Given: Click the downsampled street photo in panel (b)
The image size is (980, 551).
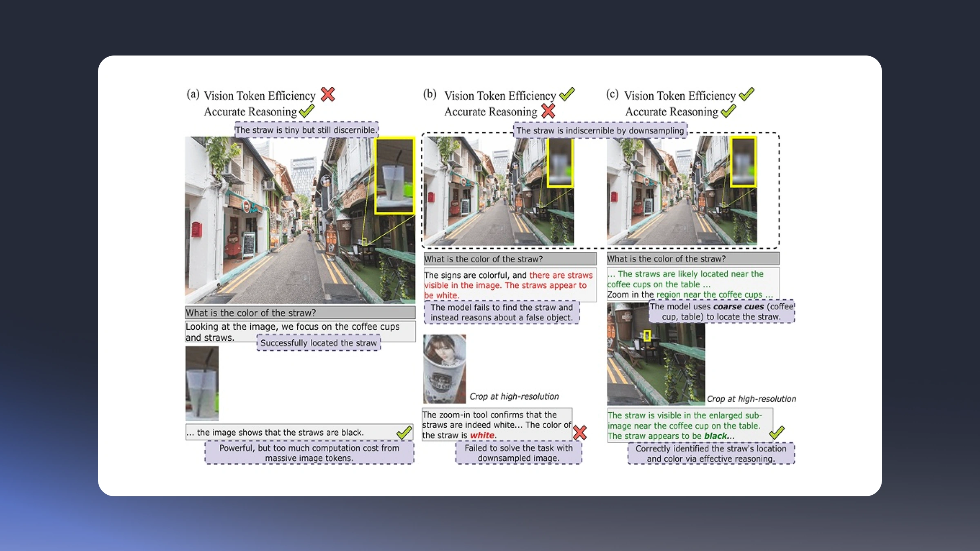Looking at the screenshot, I should 499,191.
